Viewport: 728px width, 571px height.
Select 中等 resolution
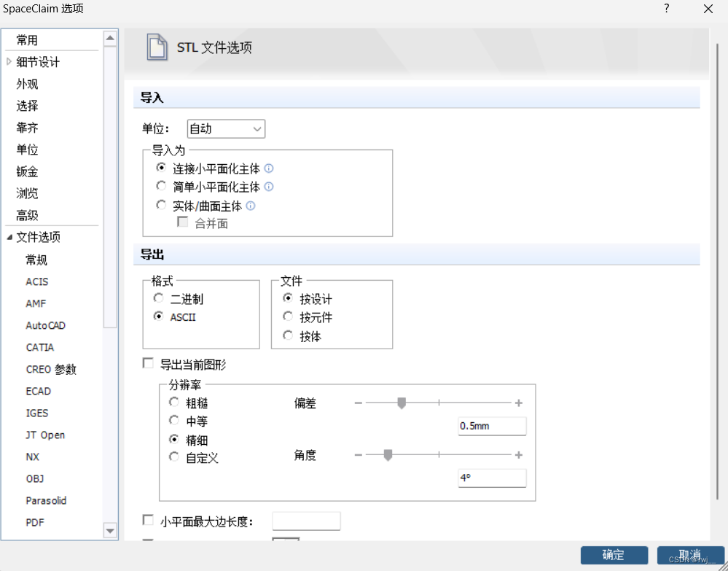(x=174, y=421)
